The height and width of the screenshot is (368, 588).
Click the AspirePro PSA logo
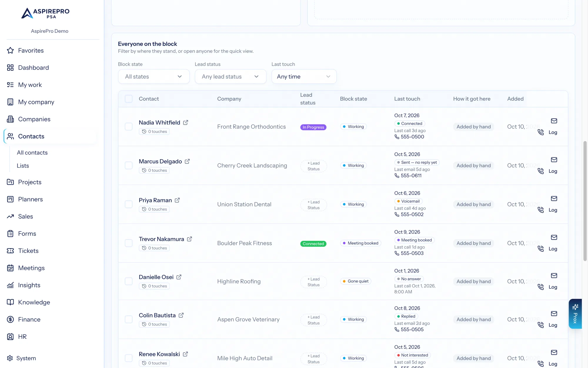click(x=46, y=13)
